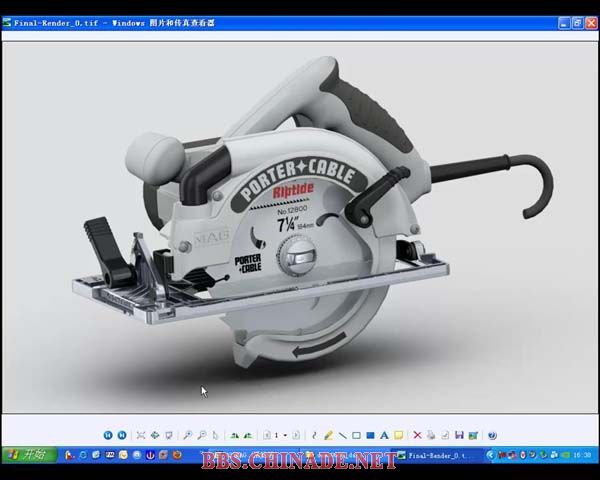Add a yellow attached note

(398, 435)
